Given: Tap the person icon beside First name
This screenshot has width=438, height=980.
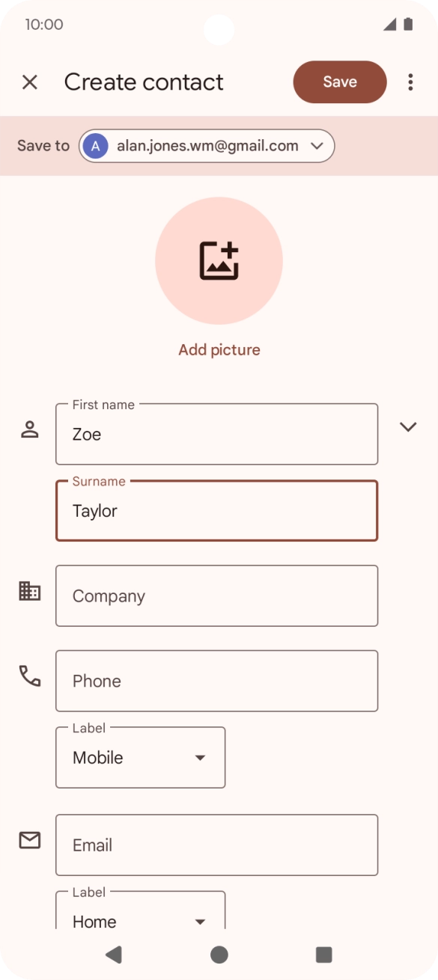Looking at the screenshot, I should pos(30,429).
